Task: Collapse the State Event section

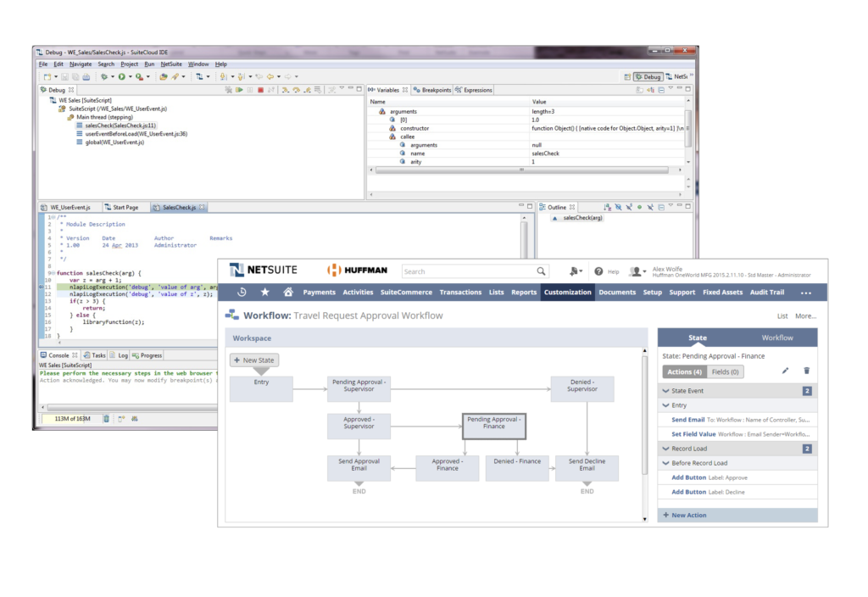Action: [666, 391]
